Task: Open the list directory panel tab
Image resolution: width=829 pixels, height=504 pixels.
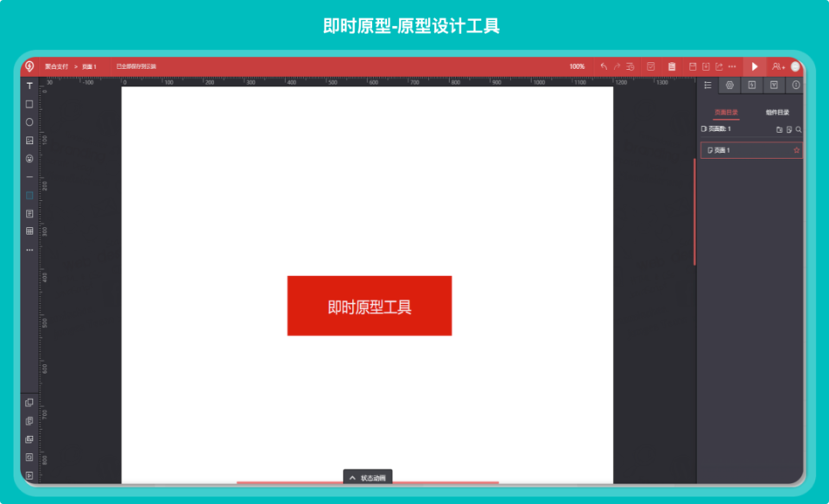Action: click(x=708, y=85)
